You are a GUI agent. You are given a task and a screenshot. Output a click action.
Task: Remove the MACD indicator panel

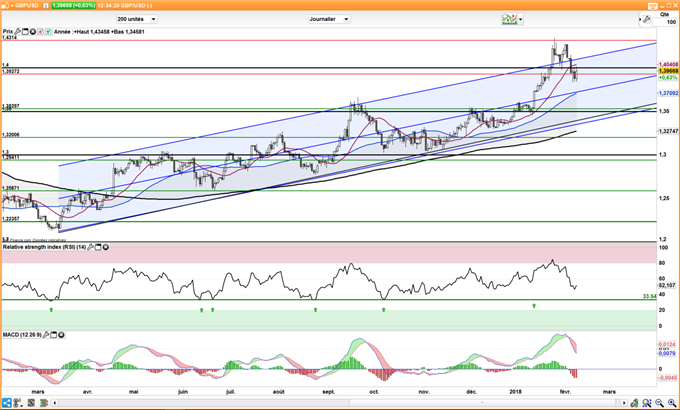(x=61, y=335)
